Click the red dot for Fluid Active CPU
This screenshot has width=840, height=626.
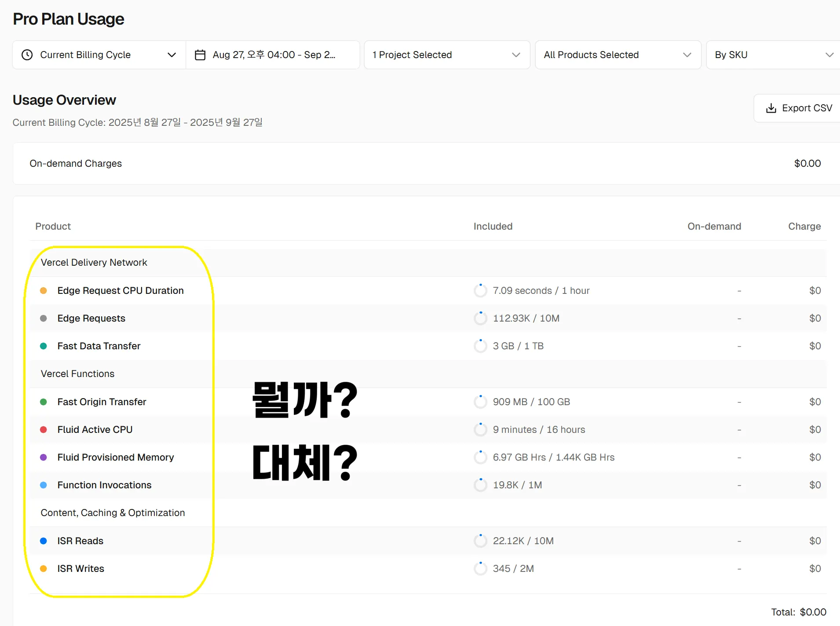pyautogui.click(x=44, y=430)
